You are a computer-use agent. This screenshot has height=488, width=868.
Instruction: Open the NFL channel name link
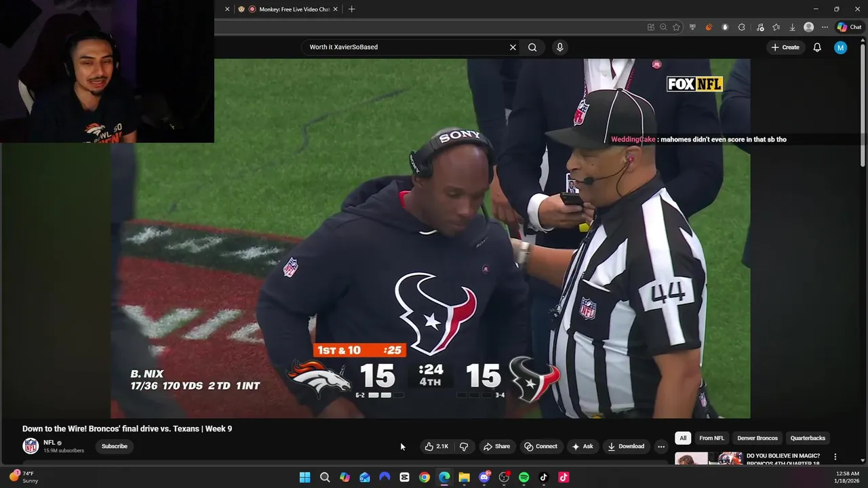point(49,443)
